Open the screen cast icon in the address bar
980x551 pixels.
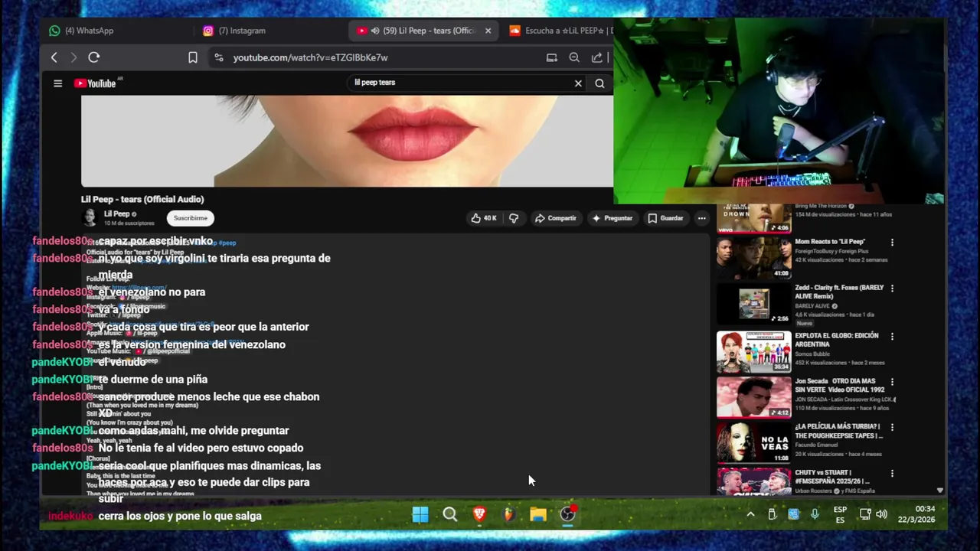551,57
